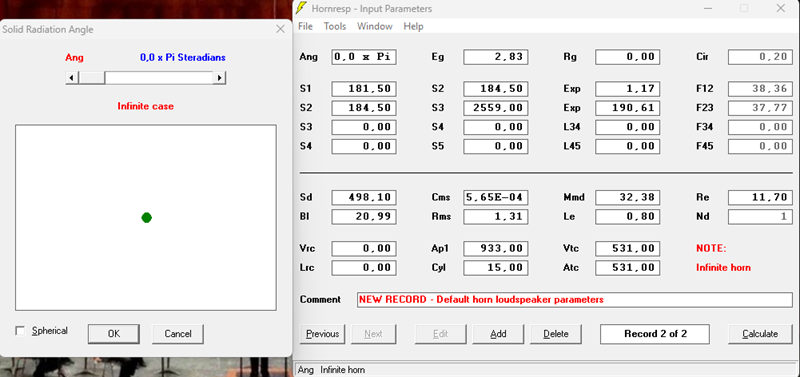Click the Hornresp lightning bolt title icon
Screen dimensions: 800x377
point(302,8)
